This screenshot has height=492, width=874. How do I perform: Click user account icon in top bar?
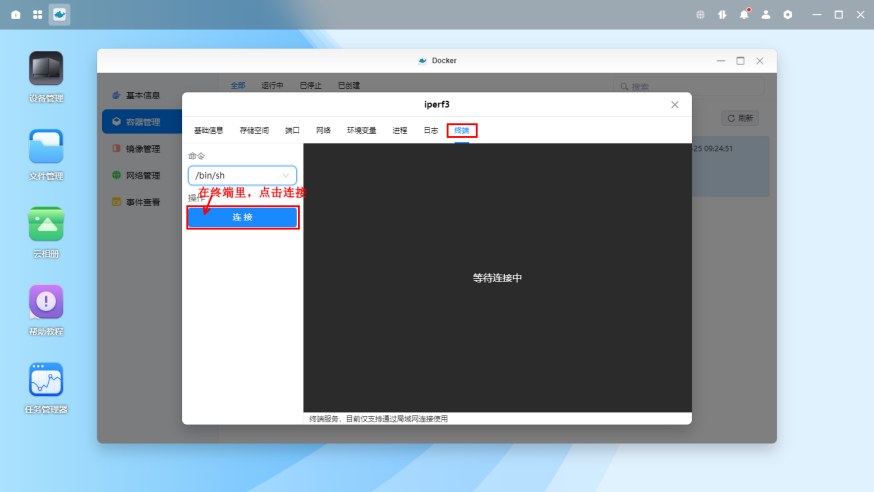click(x=766, y=15)
